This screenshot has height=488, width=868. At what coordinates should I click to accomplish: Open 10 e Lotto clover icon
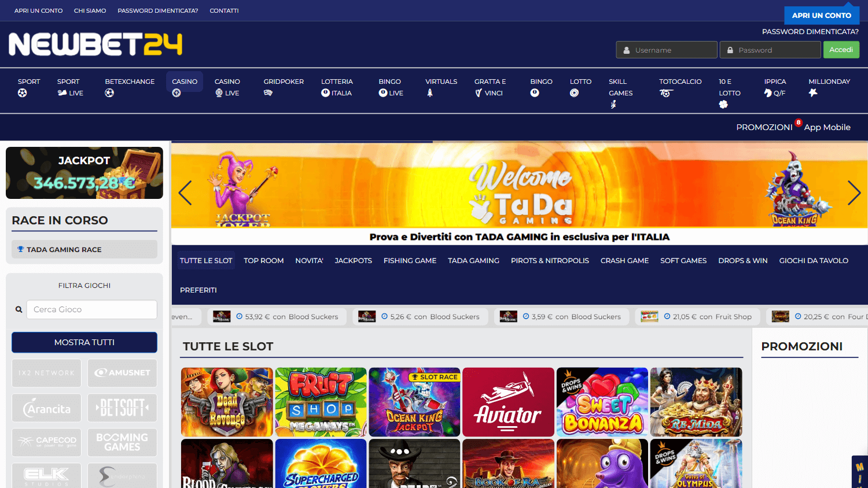pos(723,105)
